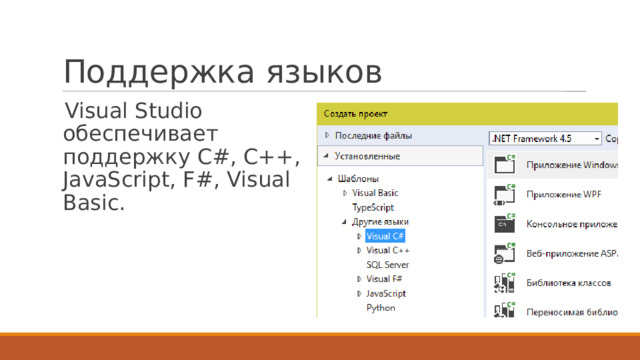Click the portable library template icon
This screenshot has width=640, height=360.
point(505,310)
